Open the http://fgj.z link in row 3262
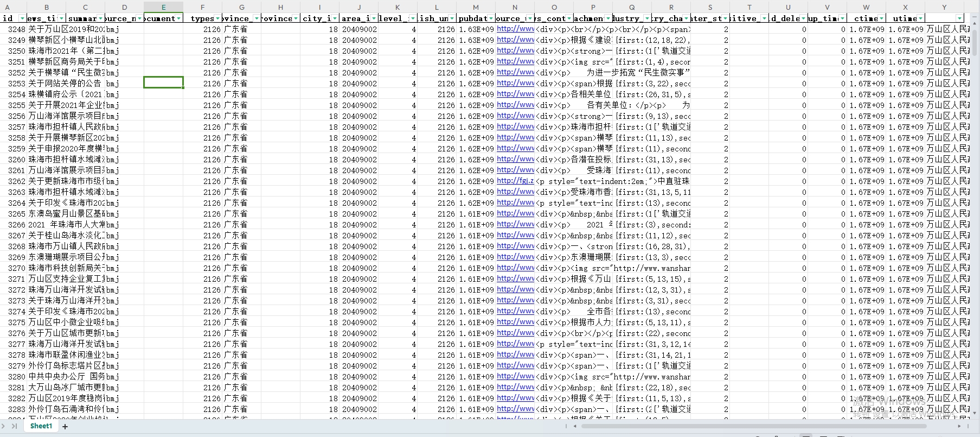The image size is (980, 437). tap(515, 181)
